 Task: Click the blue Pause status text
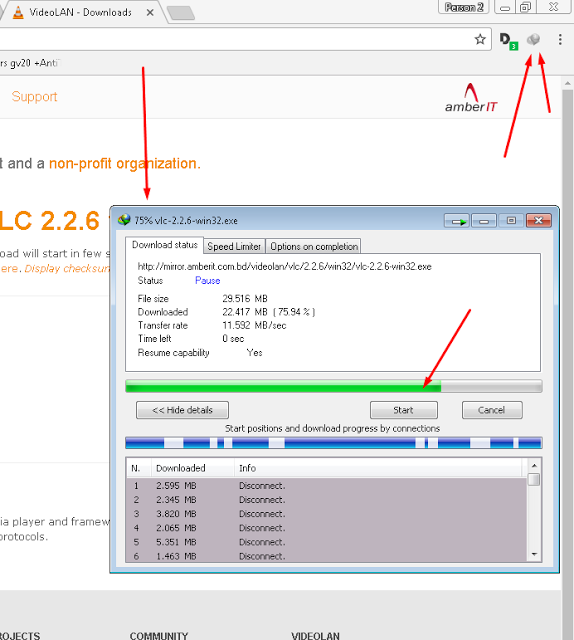tap(207, 280)
